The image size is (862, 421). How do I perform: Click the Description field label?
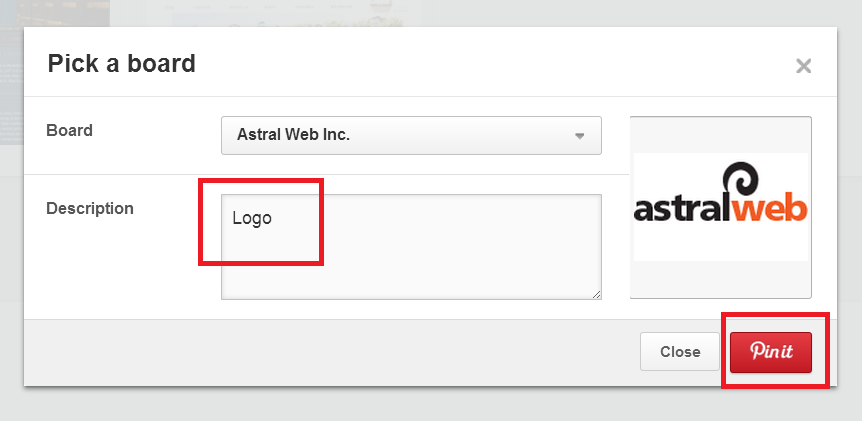[90, 209]
